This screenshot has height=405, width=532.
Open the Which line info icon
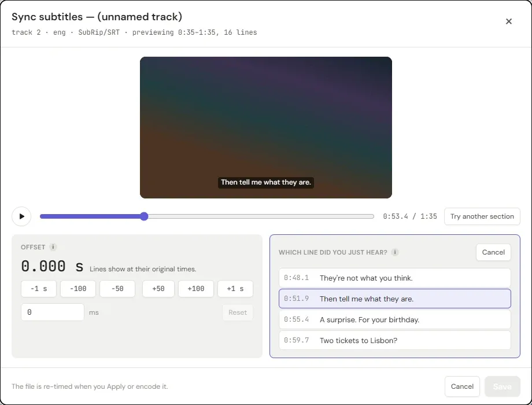coord(394,252)
